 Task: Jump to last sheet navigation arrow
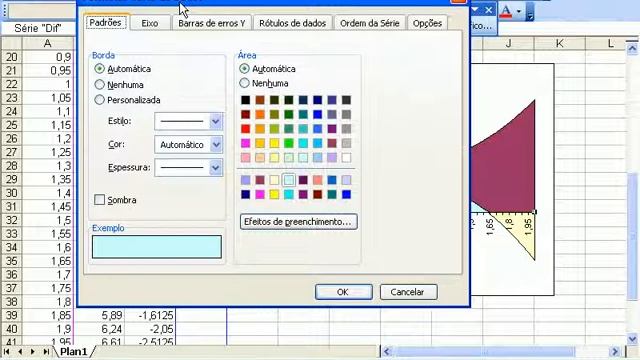(x=46, y=351)
